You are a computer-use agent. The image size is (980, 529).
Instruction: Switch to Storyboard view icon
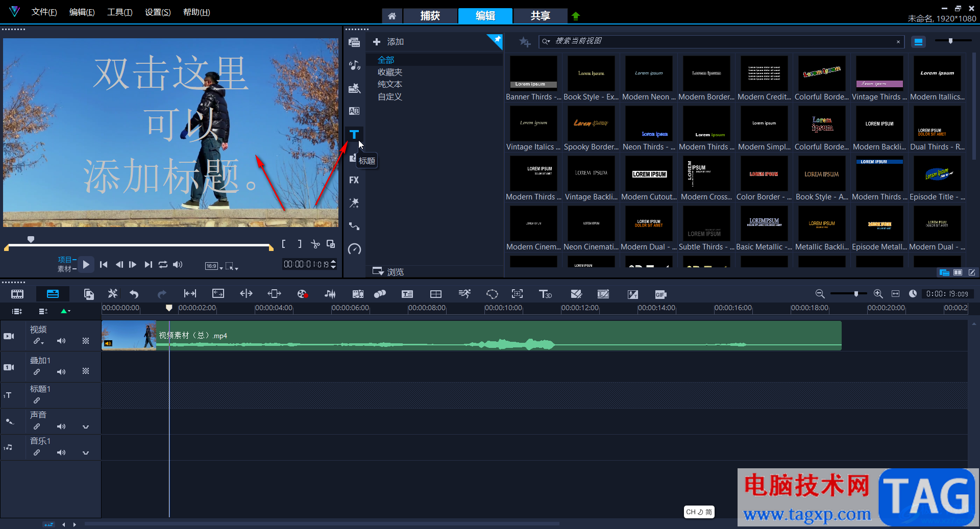coord(17,294)
